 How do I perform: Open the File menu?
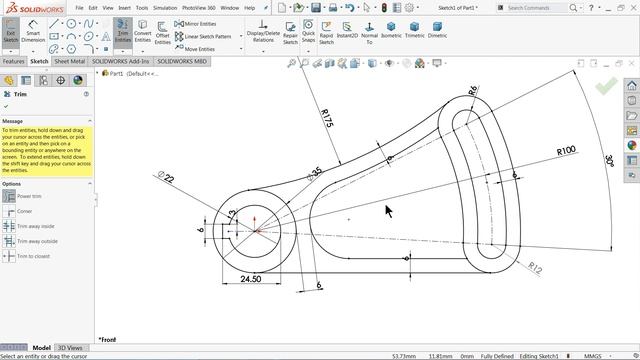tap(80, 8)
